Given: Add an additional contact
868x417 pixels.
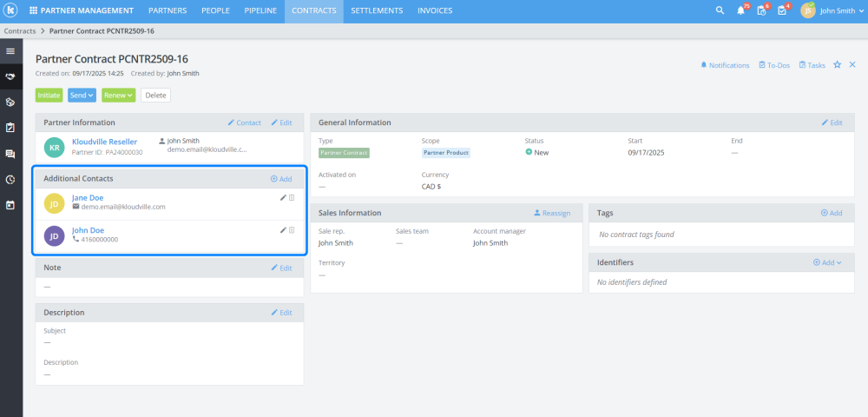Looking at the screenshot, I should point(280,179).
